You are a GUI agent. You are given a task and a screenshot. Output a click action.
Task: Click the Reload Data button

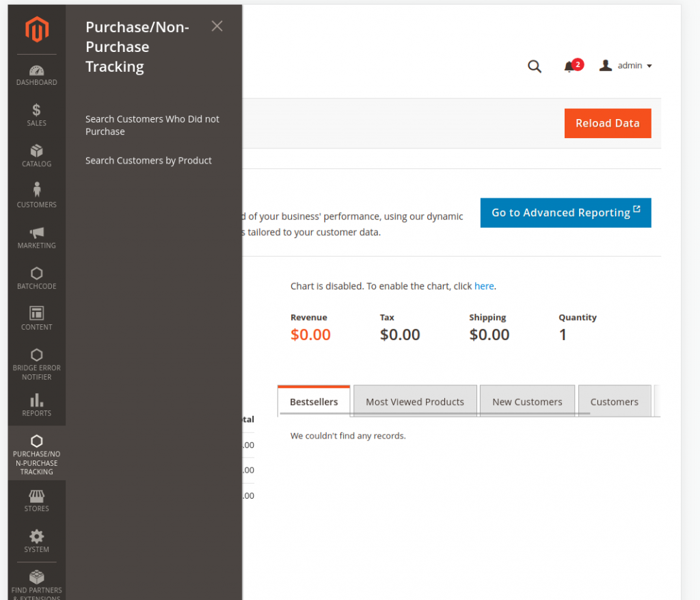tap(607, 123)
